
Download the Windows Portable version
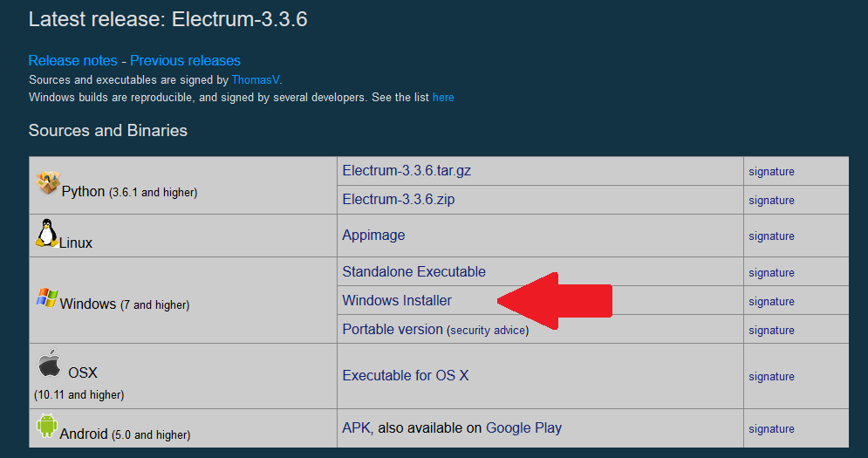tap(392, 330)
